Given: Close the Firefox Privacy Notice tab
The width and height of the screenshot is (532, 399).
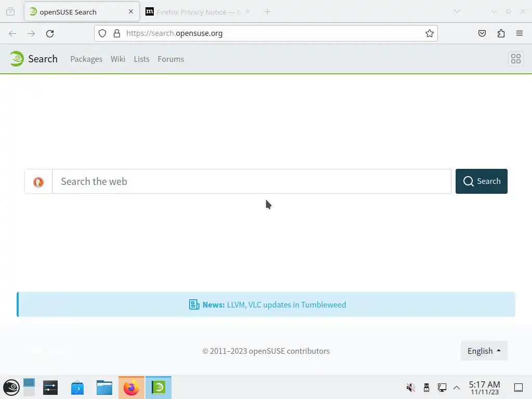Looking at the screenshot, I should tap(248, 11).
